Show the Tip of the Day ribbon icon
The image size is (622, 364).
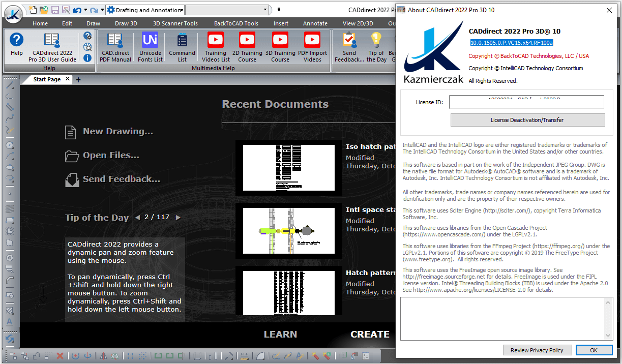376,47
